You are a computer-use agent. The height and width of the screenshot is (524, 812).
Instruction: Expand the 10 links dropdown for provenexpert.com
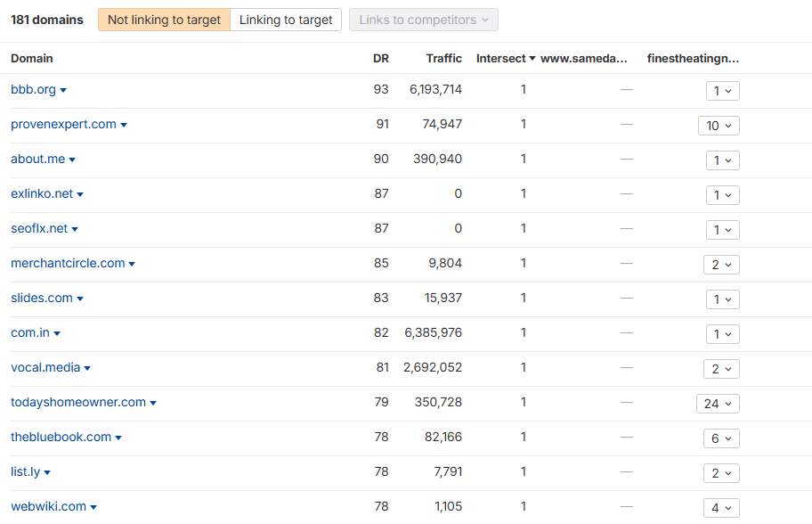[719, 126]
